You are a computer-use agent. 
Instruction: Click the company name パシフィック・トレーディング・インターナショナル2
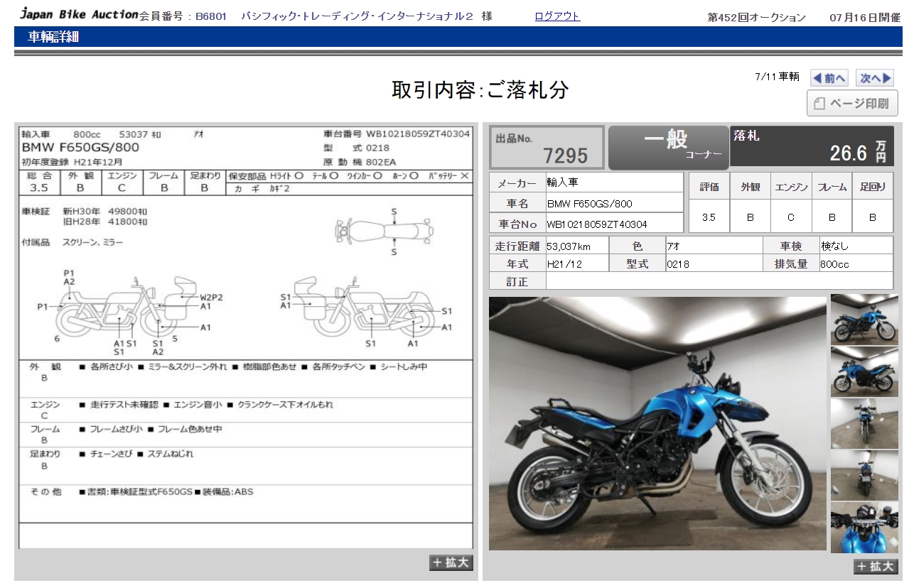coord(357,16)
